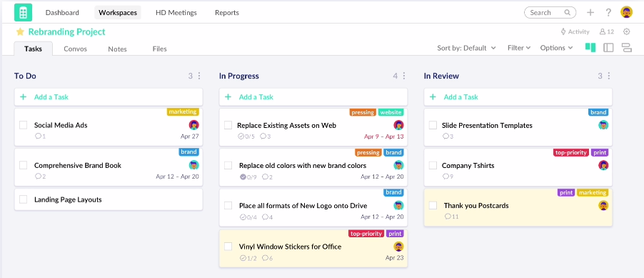Mark Company Tshirts task done

[433, 165]
